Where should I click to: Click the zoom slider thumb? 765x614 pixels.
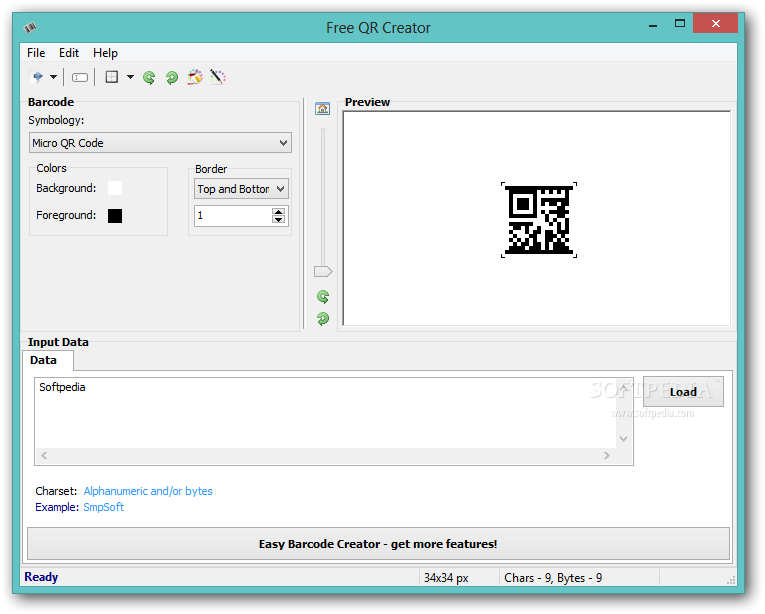(323, 271)
